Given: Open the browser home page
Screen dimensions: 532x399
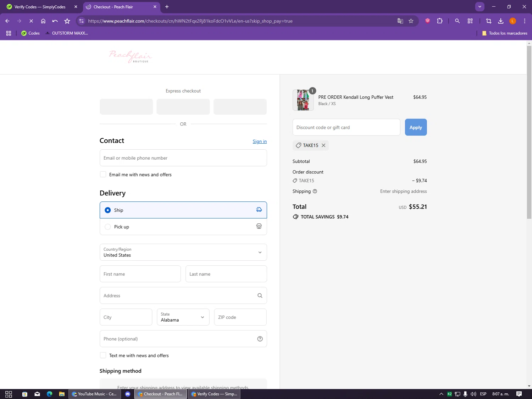Looking at the screenshot, I should coord(43,21).
